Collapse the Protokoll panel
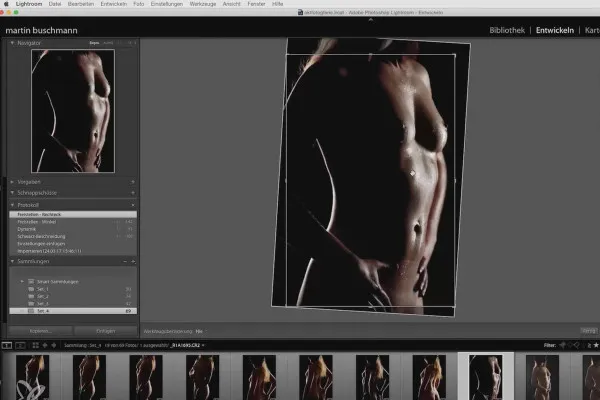 click(12, 205)
